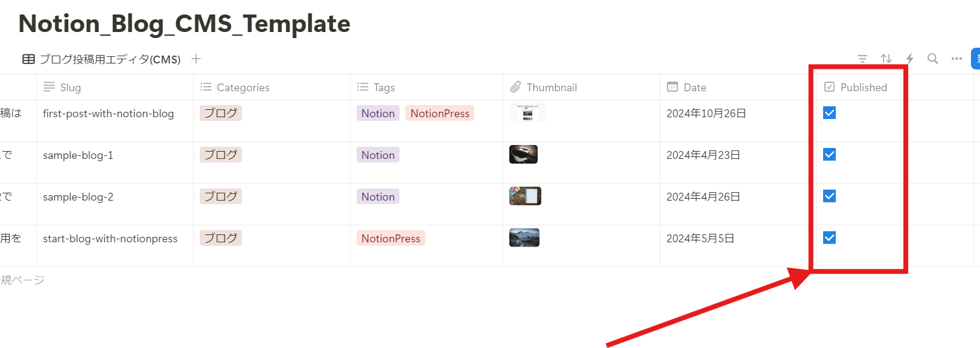Open database automations via lightning icon
The width and height of the screenshot is (980, 348).
coord(909,59)
